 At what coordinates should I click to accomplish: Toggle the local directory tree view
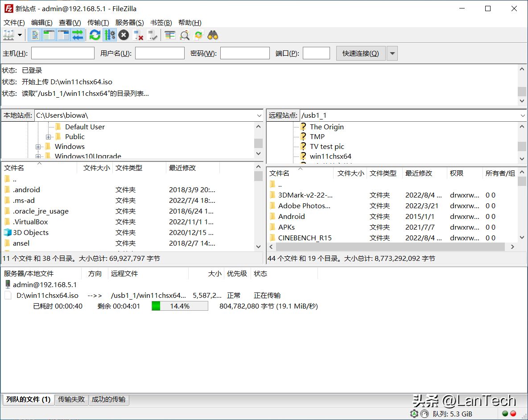[49, 35]
